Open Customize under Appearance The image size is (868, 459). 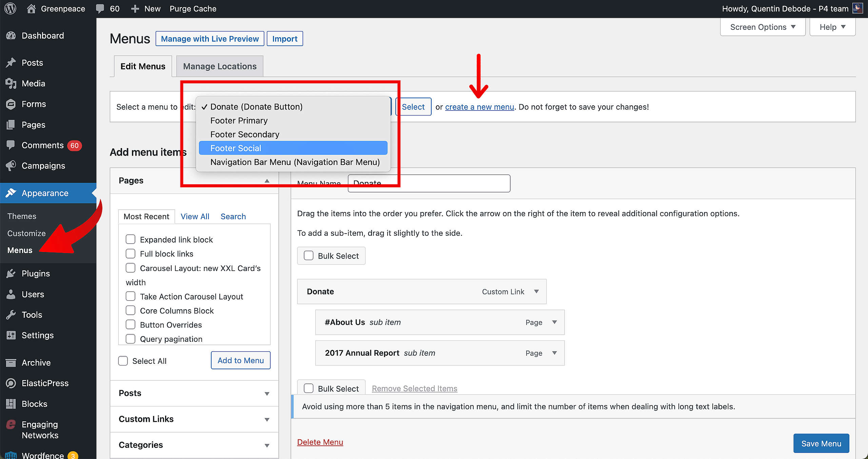click(26, 233)
